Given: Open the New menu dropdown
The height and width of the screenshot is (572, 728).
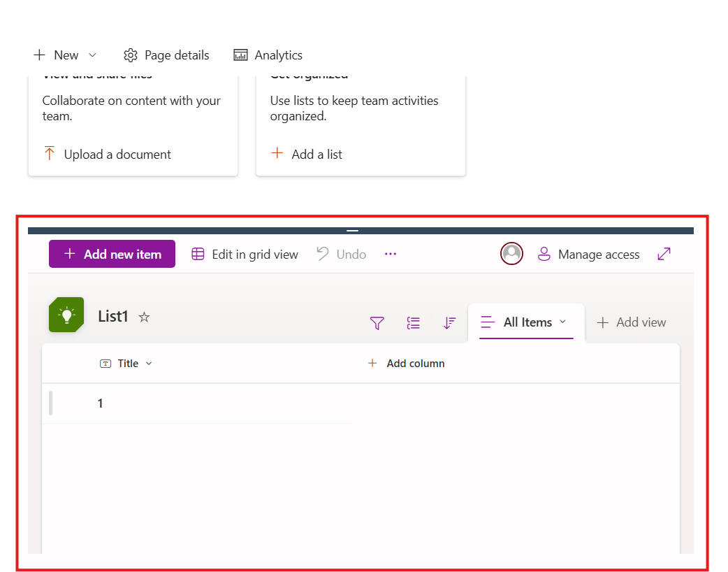Looking at the screenshot, I should pos(92,55).
